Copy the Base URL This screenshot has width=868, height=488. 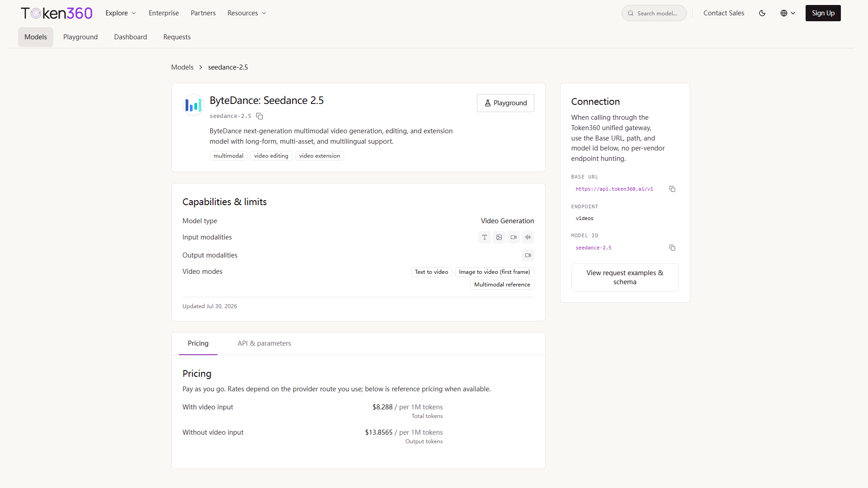point(672,189)
